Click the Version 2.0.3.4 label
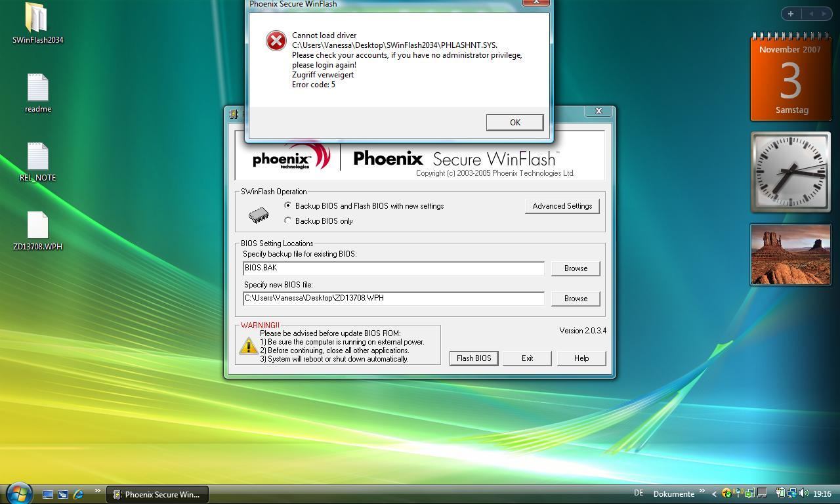Viewport: 840px width, 504px height. tap(583, 331)
